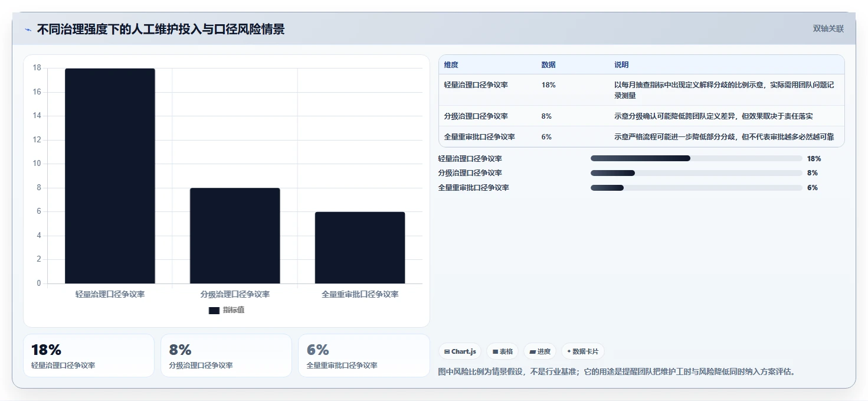Click the panel title 不同治理强度下的人工维护投入与口径风险情景

coord(161,30)
